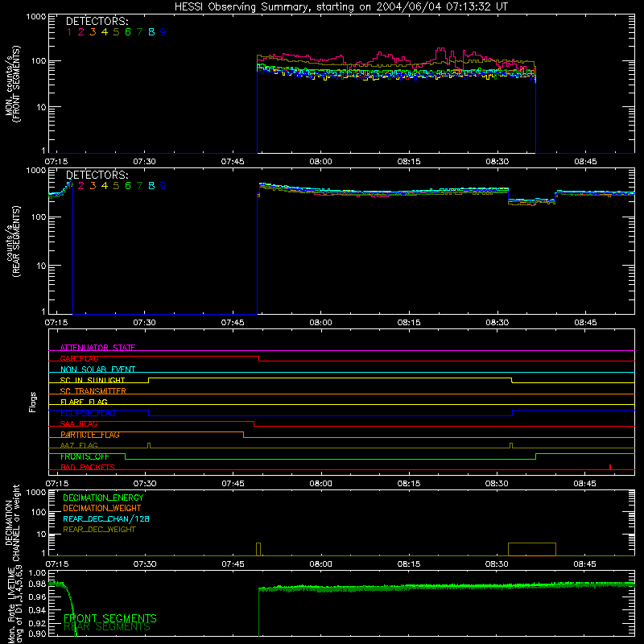Select the NON_SOLAR_EVENT flag label

pyautogui.click(x=97, y=369)
